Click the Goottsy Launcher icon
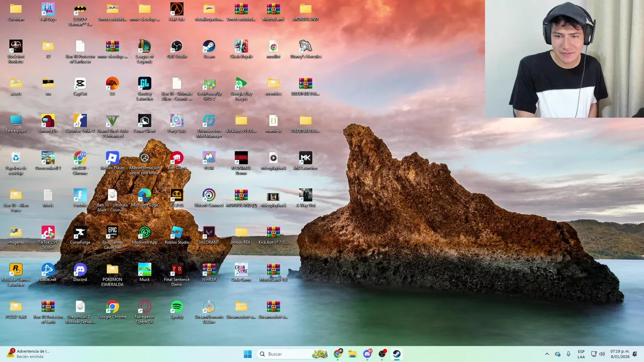This screenshot has height=362, width=644. 144,89
